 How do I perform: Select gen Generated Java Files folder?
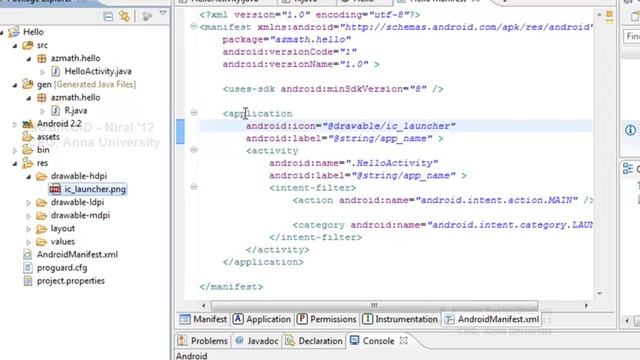point(86,84)
